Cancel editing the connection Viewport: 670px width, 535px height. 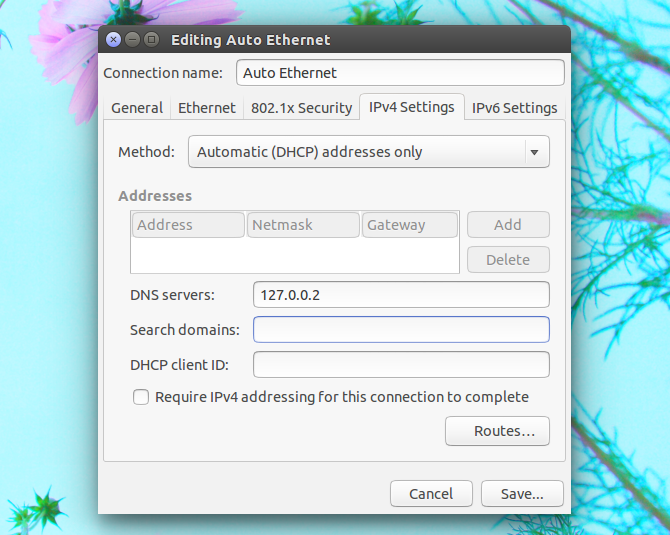coord(431,494)
